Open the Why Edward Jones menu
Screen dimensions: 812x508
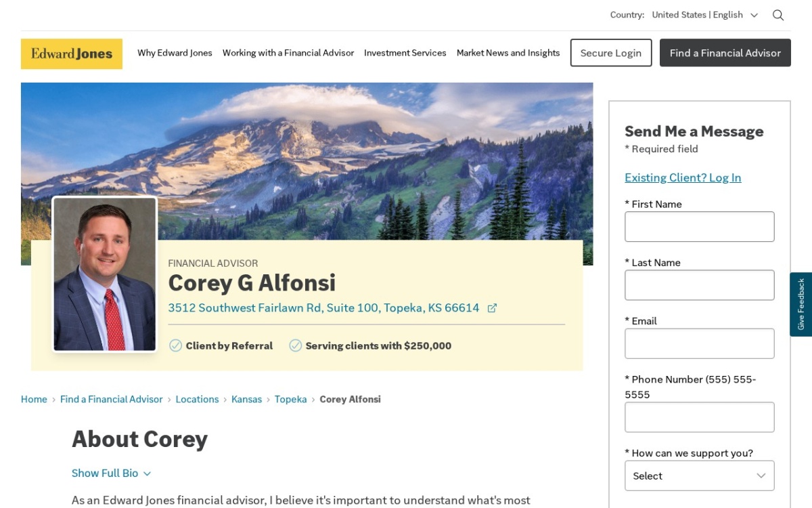[175, 53]
